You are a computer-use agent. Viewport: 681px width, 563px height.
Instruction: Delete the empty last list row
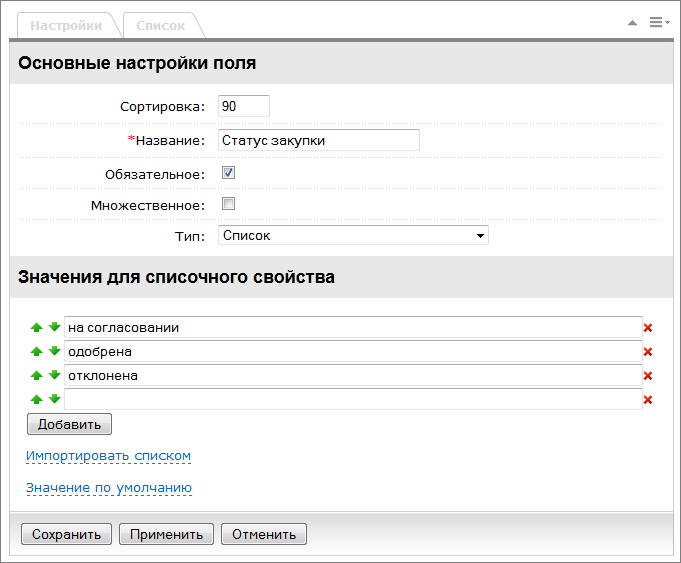pos(648,400)
